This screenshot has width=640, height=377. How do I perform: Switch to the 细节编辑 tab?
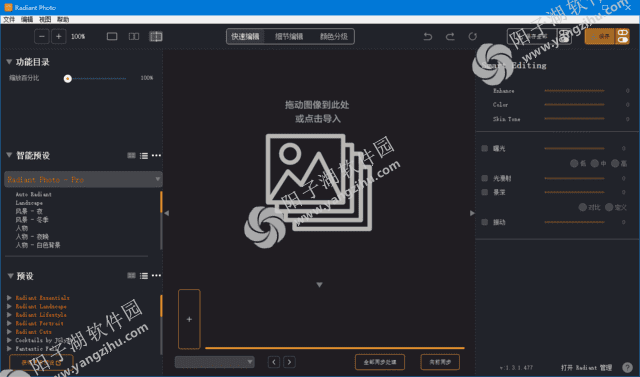click(x=289, y=37)
